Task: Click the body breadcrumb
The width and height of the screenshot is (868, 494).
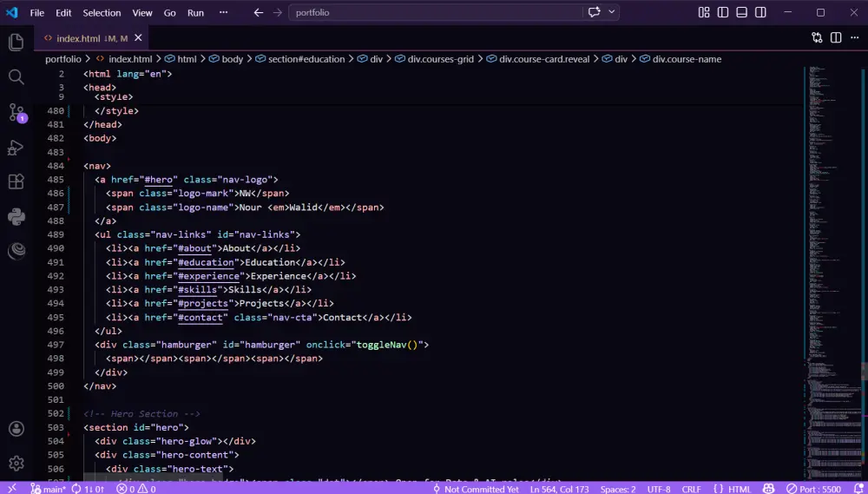Action: [x=226, y=59]
